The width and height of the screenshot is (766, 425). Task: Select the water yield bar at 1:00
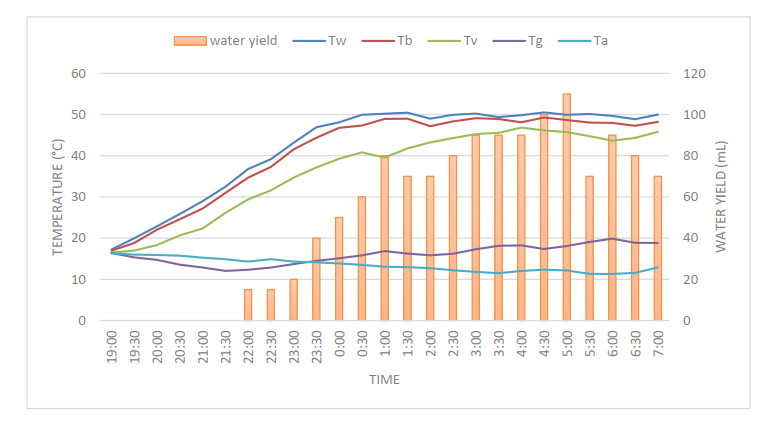(384, 238)
